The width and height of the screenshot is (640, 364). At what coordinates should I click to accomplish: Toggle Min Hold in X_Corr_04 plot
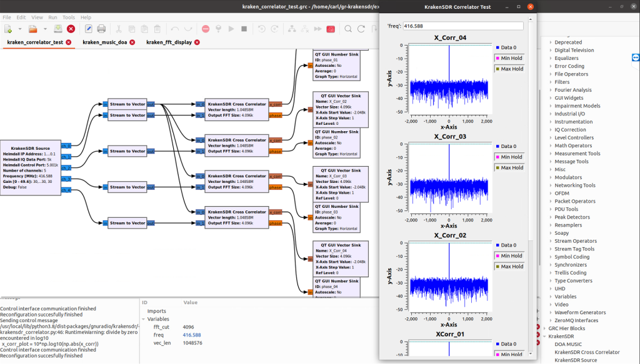click(x=509, y=58)
